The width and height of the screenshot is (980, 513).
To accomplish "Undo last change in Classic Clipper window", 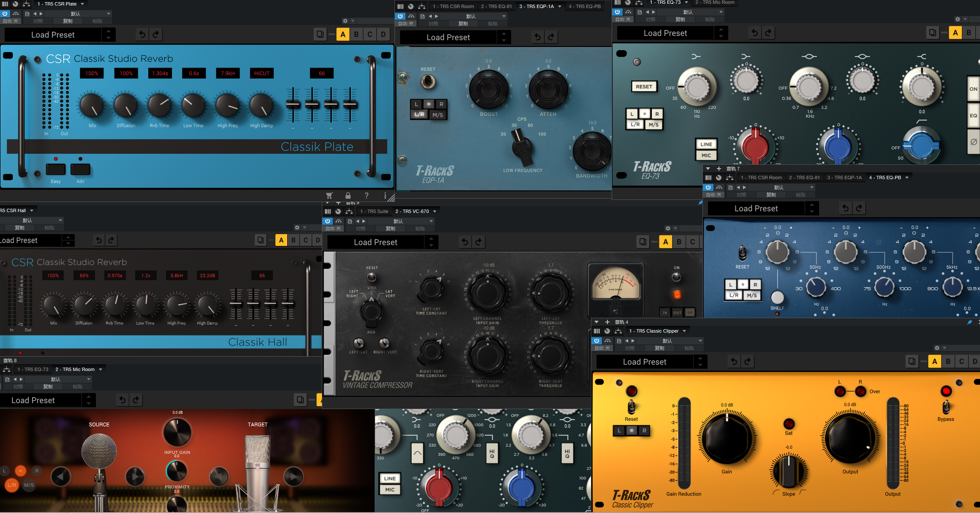I will (x=734, y=362).
